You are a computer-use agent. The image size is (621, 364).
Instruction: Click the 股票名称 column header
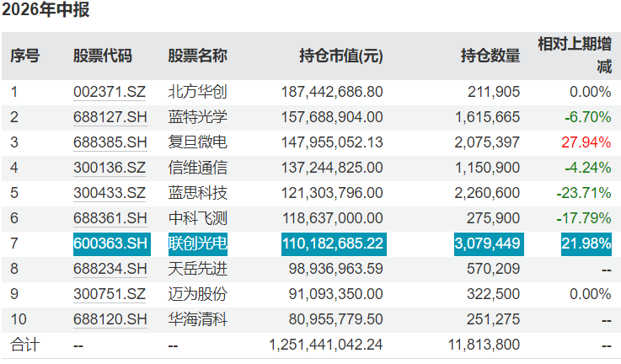tap(198, 56)
